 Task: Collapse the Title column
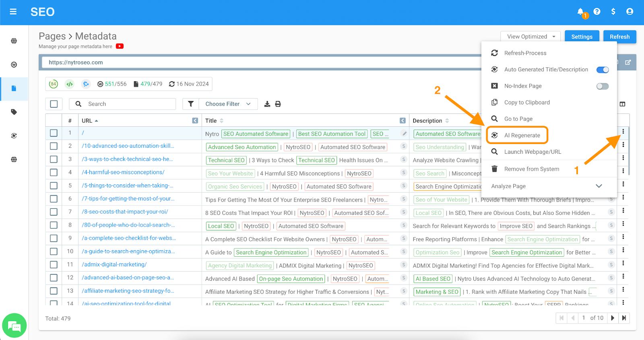(402, 121)
